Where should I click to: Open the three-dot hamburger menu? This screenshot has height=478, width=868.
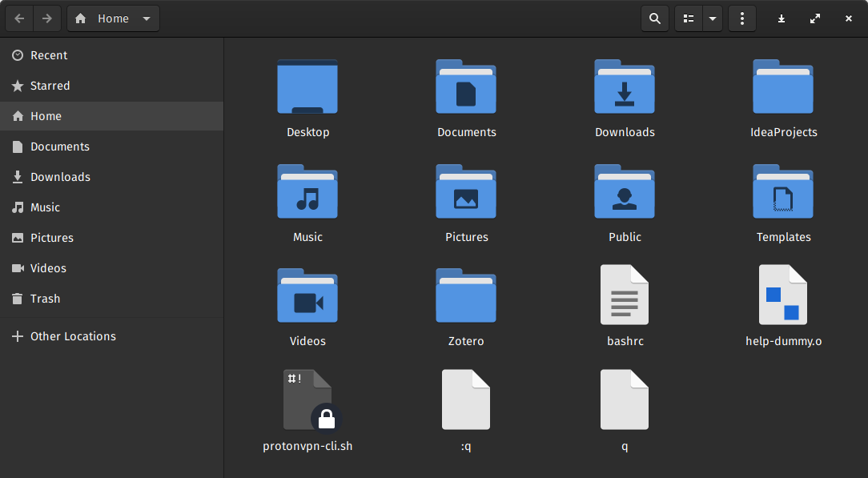tap(742, 18)
